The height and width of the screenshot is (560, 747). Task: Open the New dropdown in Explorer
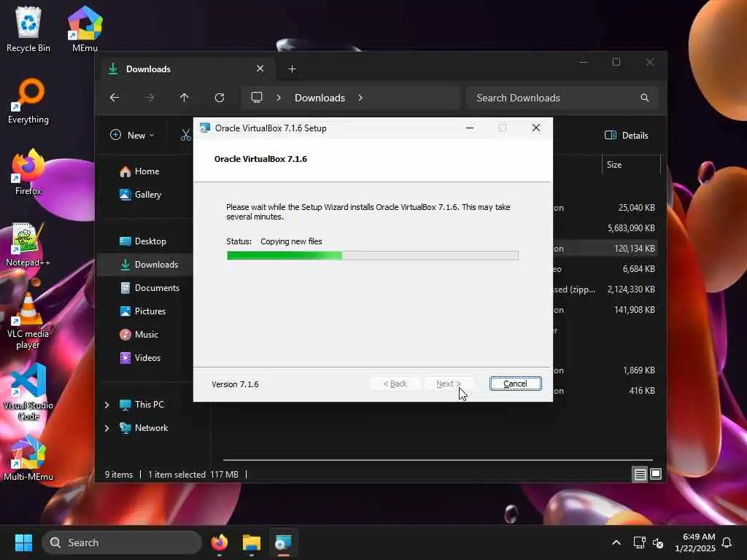133,135
